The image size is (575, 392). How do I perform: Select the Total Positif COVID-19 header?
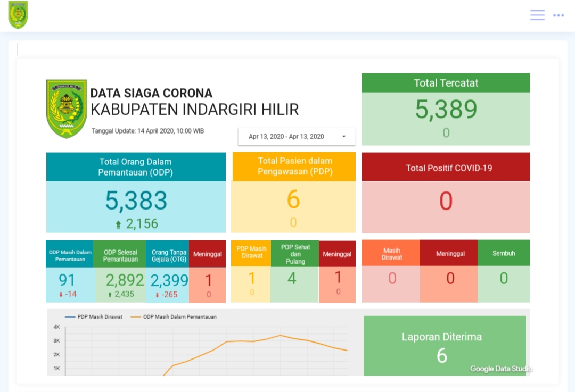click(446, 166)
